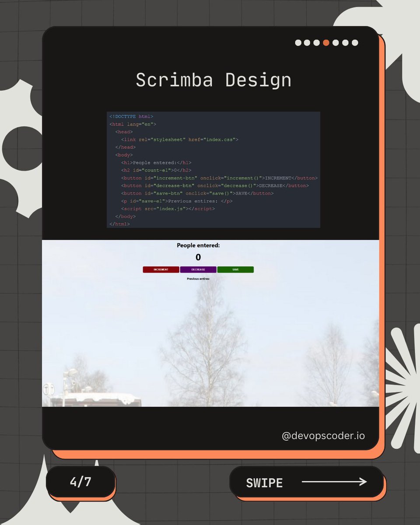Click the h2 count-el code line
The height and width of the screenshot is (525, 420).
[x=156, y=170]
